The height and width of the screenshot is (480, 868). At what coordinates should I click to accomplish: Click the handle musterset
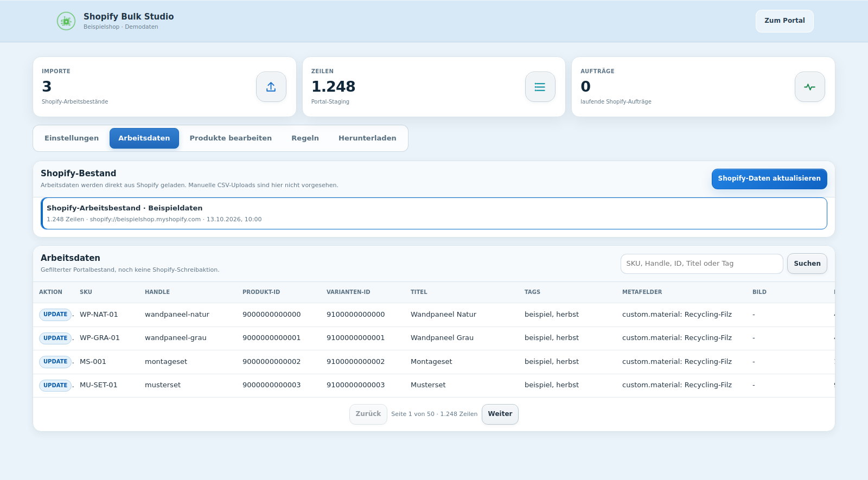point(163,385)
